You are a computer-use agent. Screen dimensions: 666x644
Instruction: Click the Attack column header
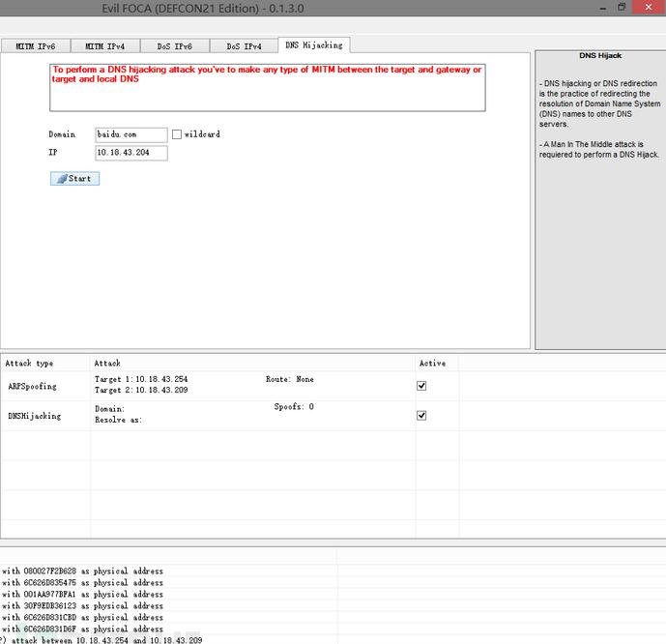coord(107,363)
